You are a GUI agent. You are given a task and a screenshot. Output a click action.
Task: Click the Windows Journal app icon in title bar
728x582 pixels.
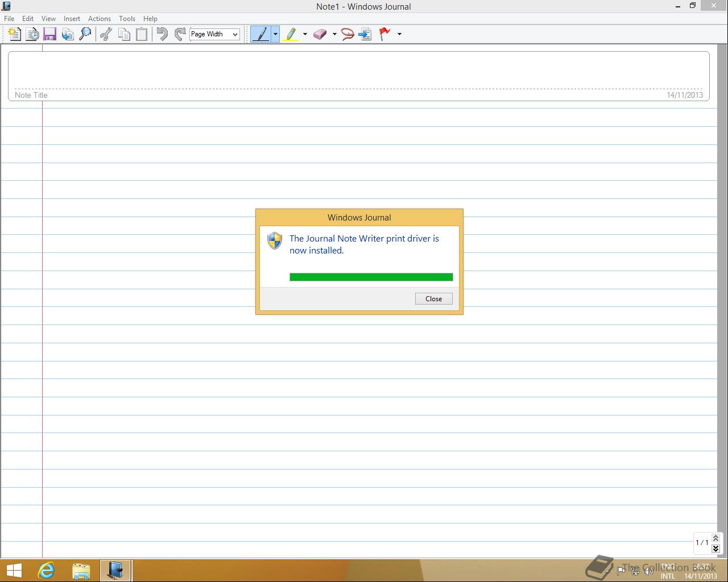pyautogui.click(x=6, y=6)
